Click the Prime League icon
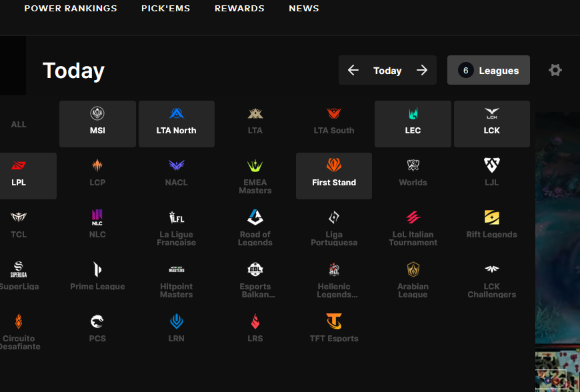580x392 pixels. click(97, 269)
